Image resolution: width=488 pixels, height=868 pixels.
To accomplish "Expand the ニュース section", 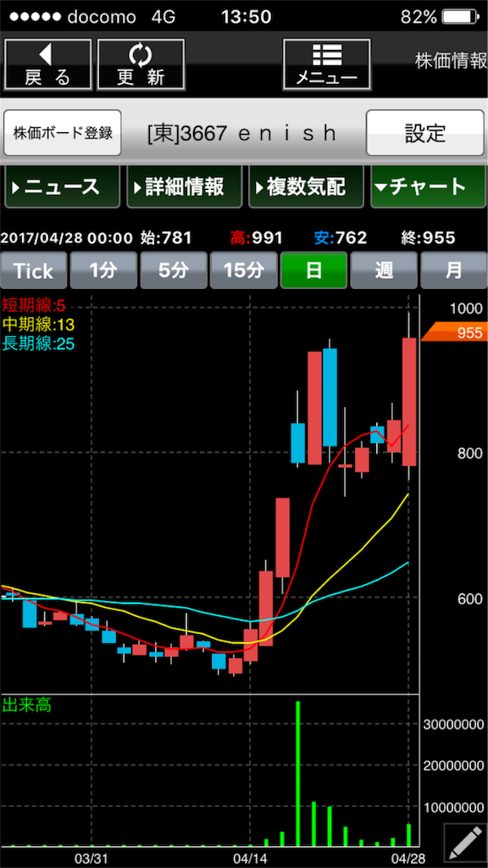I will [62, 187].
